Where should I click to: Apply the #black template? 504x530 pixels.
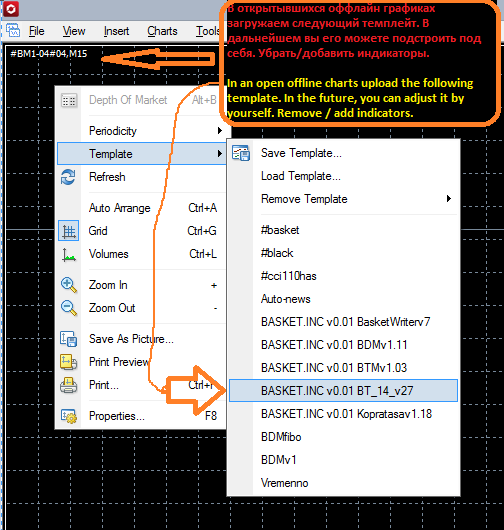[343, 253]
